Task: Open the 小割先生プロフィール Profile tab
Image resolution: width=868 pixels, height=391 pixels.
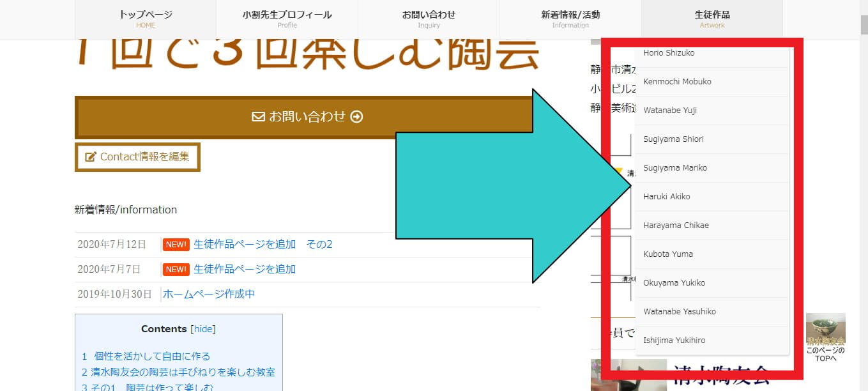Action: pyautogui.click(x=287, y=19)
